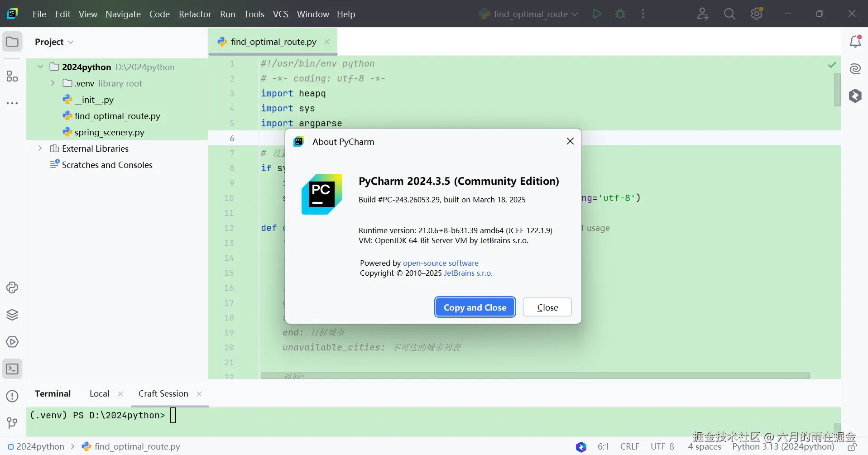Open the Project tool window folder icon
Viewport: 868px width, 455px height.
[x=12, y=42]
